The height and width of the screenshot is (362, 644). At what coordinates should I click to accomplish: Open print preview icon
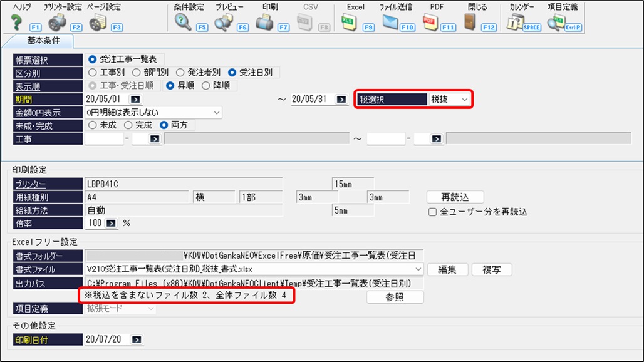[223, 23]
